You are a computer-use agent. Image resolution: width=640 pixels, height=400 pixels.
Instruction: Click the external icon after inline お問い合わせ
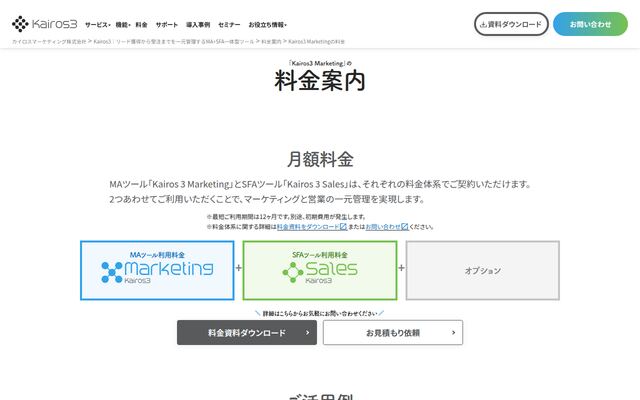[404, 227]
